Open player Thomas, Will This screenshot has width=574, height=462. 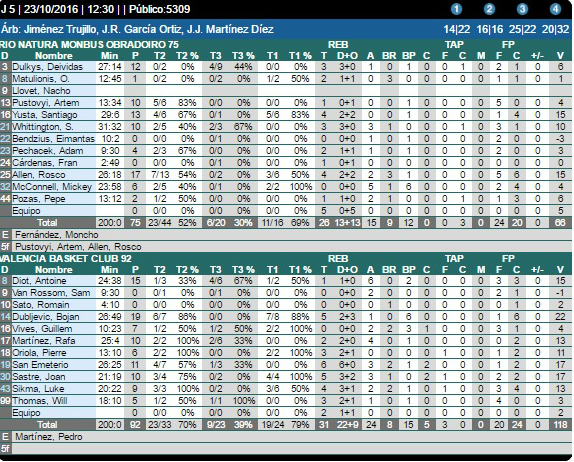coord(40,401)
